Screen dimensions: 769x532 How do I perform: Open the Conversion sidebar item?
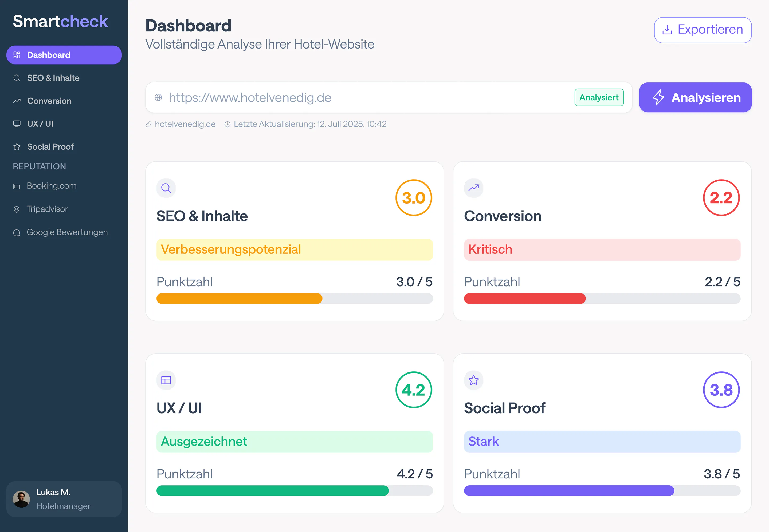tap(64, 101)
